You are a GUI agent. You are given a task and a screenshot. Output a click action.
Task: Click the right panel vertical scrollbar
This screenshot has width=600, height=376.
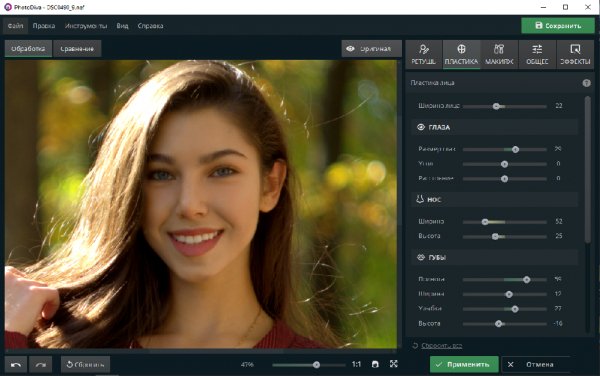[x=587, y=169]
